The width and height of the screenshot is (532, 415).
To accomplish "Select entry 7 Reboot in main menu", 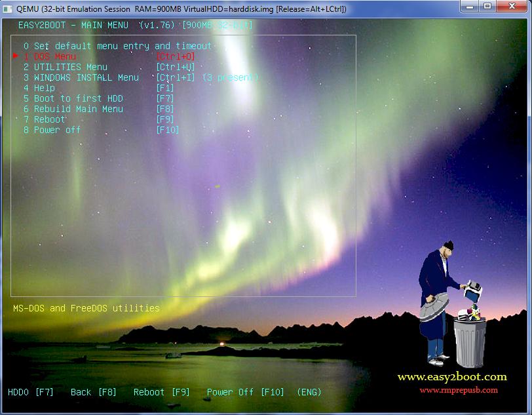I will click(x=49, y=119).
